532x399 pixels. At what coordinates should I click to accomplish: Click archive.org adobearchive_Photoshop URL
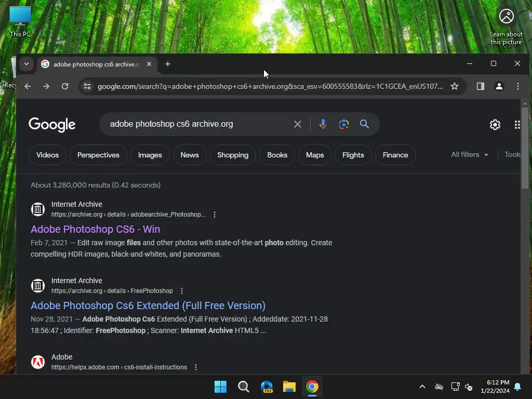128,215
